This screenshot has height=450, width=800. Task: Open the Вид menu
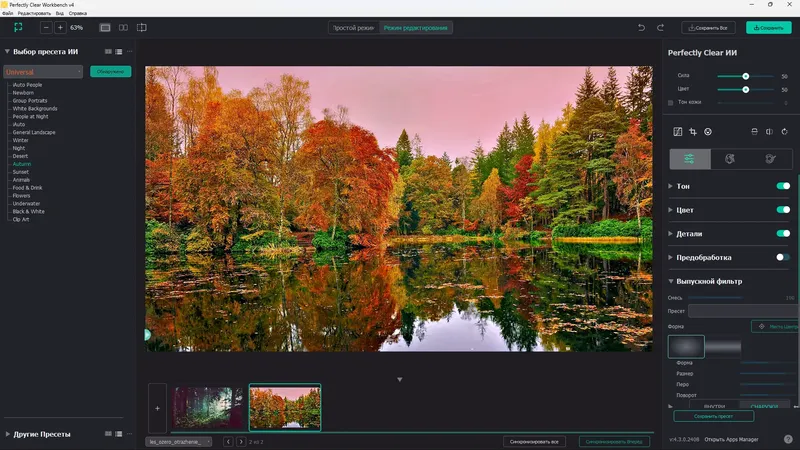(x=60, y=13)
